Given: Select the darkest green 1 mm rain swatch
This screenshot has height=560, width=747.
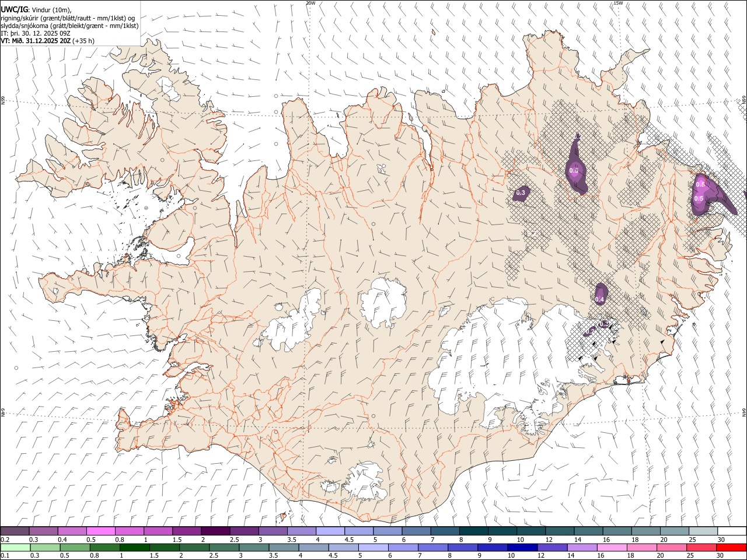Looking at the screenshot, I should point(135,548).
